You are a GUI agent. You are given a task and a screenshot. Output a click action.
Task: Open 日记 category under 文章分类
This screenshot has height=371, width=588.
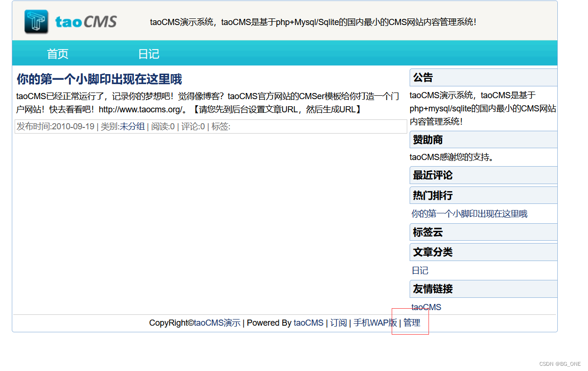click(x=420, y=270)
